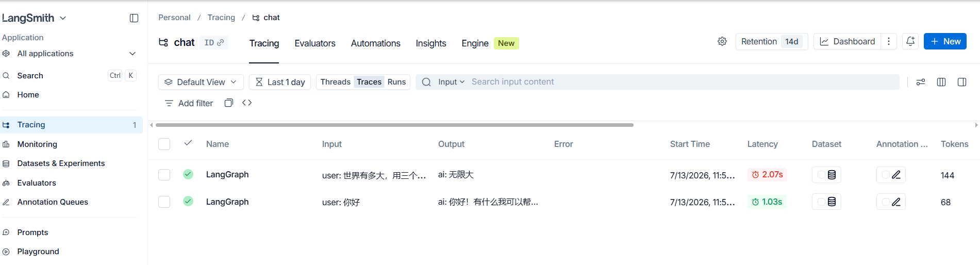
Task: Open Search in the sidebar
Action: pyautogui.click(x=71, y=76)
